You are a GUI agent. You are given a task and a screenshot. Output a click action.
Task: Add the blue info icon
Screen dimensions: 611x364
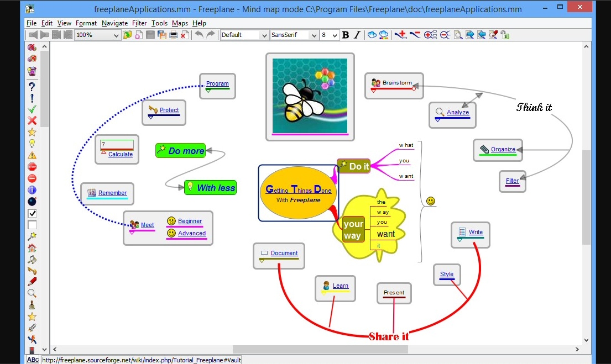[x=32, y=190]
